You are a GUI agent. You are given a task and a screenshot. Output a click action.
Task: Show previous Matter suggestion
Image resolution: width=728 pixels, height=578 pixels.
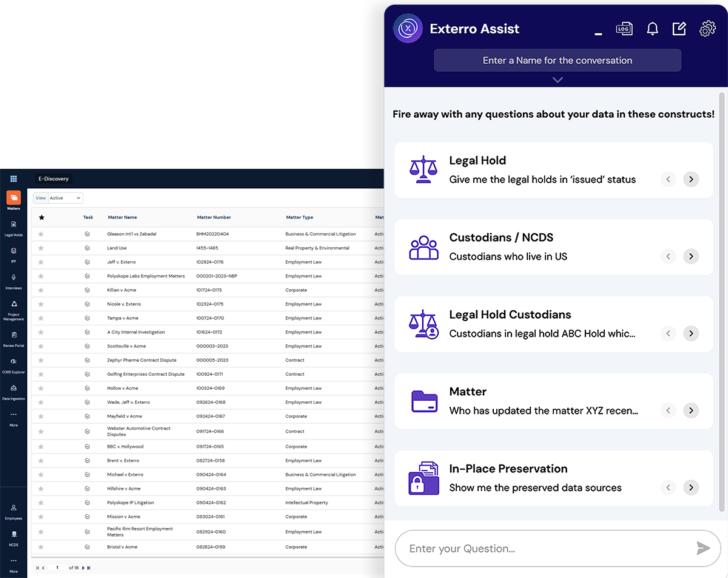(x=668, y=410)
